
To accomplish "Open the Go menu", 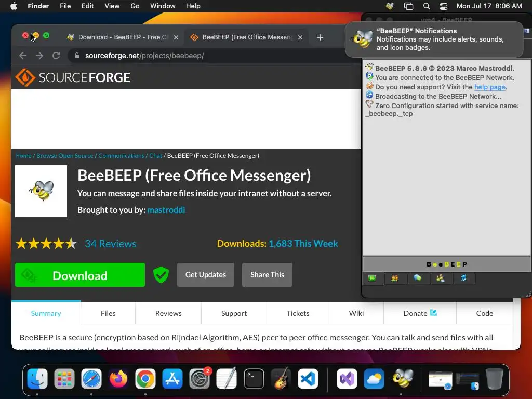I will [135, 6].
